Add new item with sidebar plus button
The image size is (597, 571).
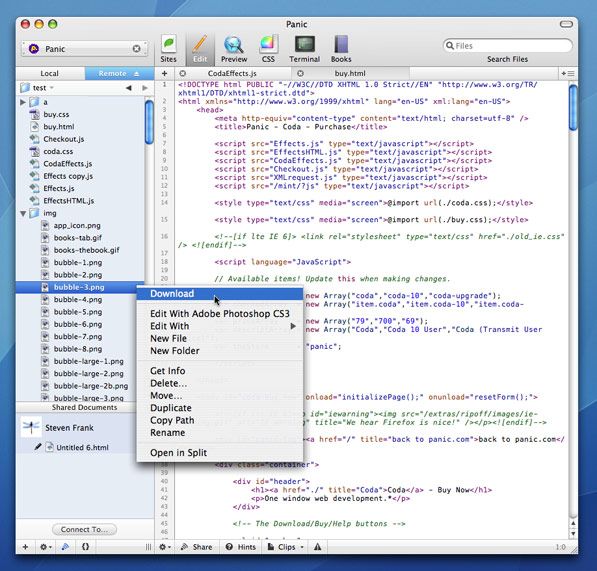click(25, 547)
